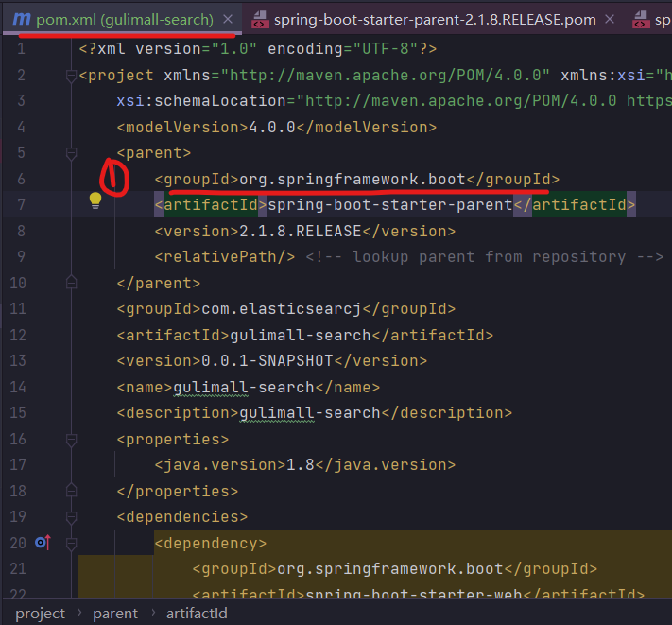Screen dimensions: 672x625
Task: Click 'spring-boot-starter-parent' text on line 7
Action: tap(390, 205)
